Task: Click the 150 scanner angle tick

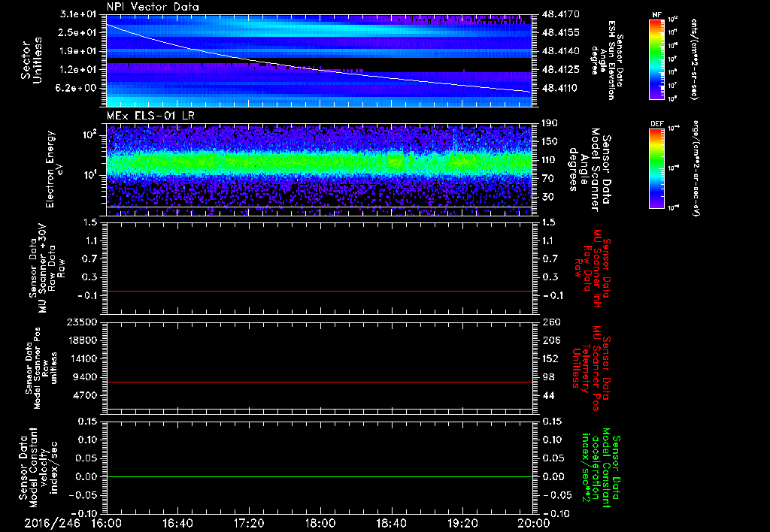Action: pyautogui.click(x=550, y=142)
